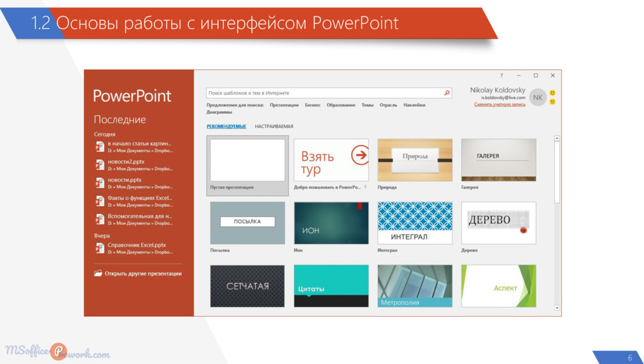
Task: Choose the Ион template thumbnail
Action: (x=331, y=223)
